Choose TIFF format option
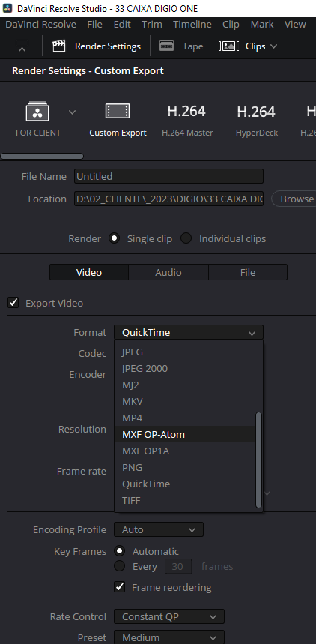The image size is (316, 644). click(x=185, y=500)
